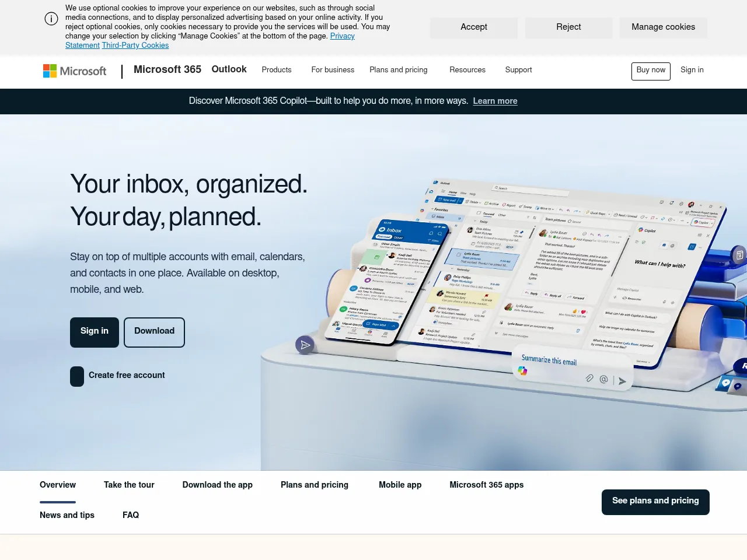The height and width of the screenshot is (560, 747).
Task: Open the Support menu in the header
Action: point(518,70)
